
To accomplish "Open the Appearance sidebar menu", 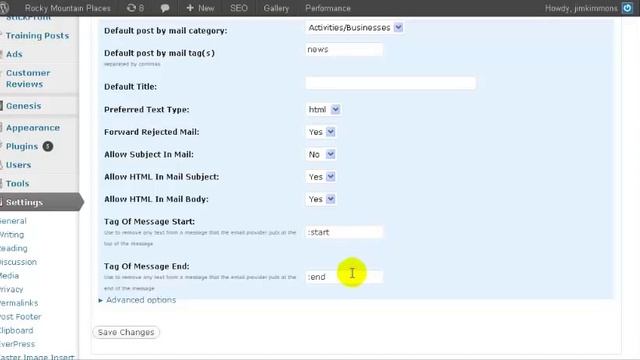I will [x=33, y=128].
